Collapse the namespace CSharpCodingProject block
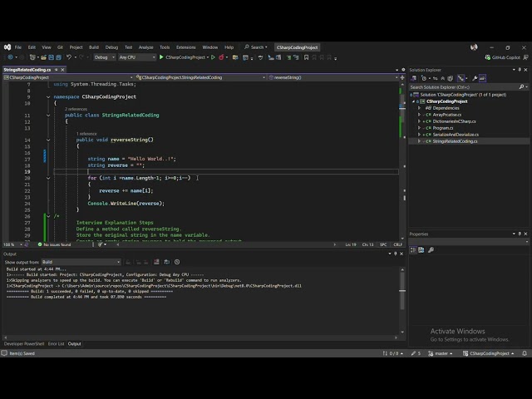The height and width of the screenshot is (399, 532). [x=48, y=96]
